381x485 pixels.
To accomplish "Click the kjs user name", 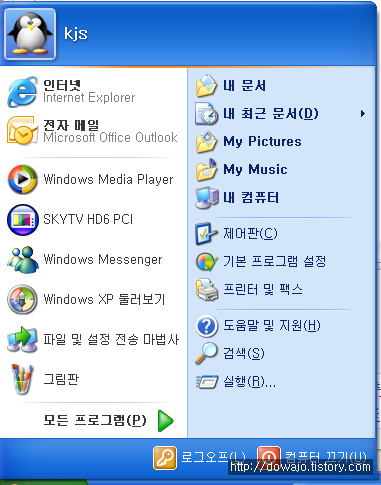I will point(76,33).
